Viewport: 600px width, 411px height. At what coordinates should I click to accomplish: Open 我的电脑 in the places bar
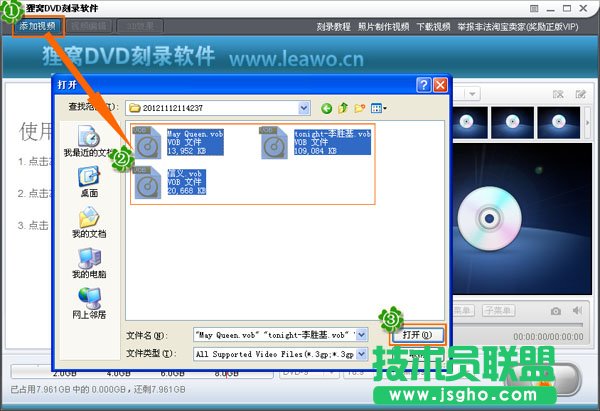(x=89, y=262)
